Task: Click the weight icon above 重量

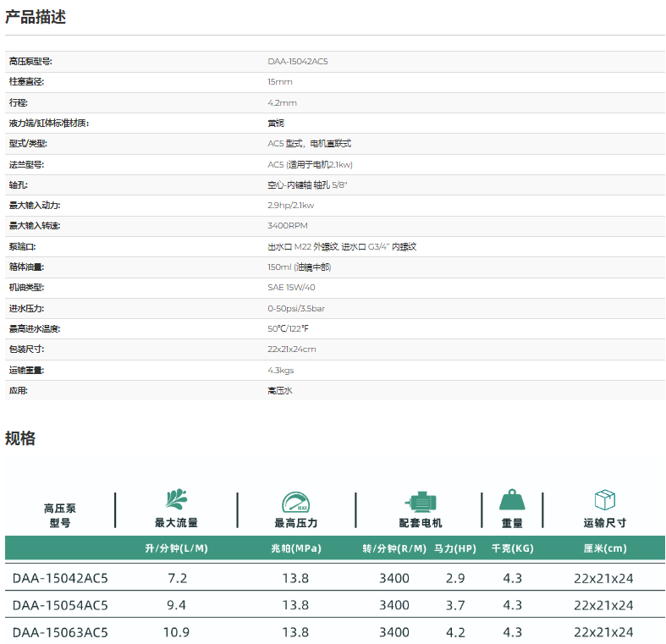Action: coord(511,500)
